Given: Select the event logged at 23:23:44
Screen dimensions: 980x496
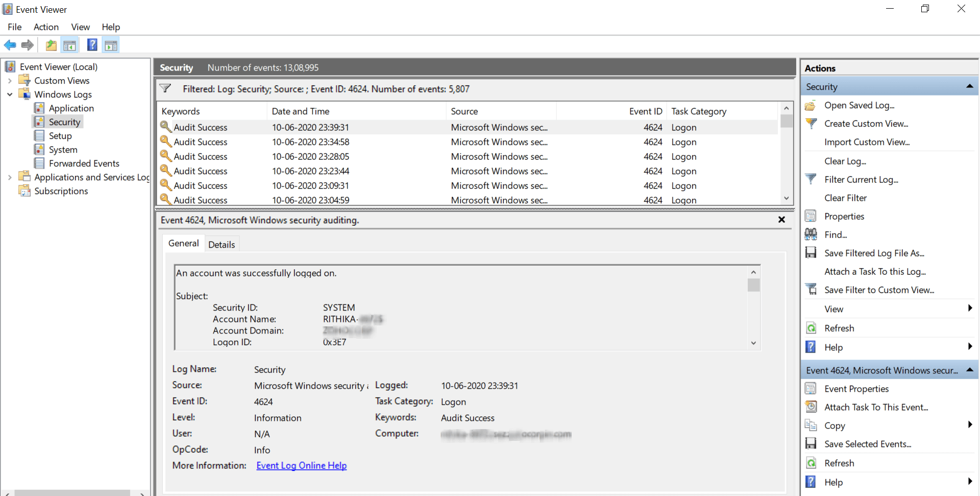Looking at the screenshot, I should point(467,171).
